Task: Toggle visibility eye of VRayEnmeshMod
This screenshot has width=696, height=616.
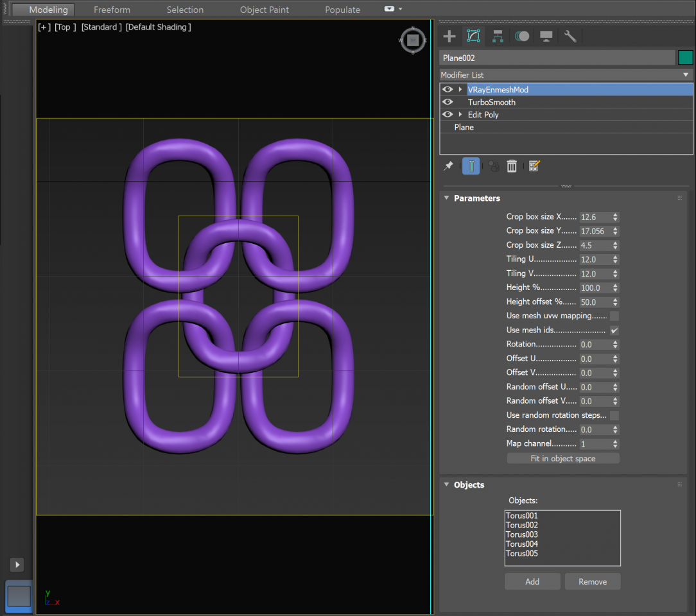Action: 448,90
